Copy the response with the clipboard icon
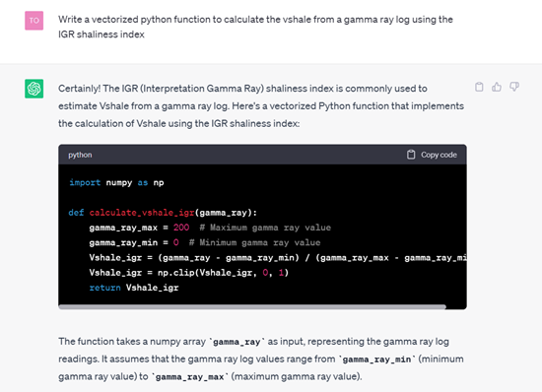Image resolution: width=542 pixels, height=392 pixels. click(479, 87)
